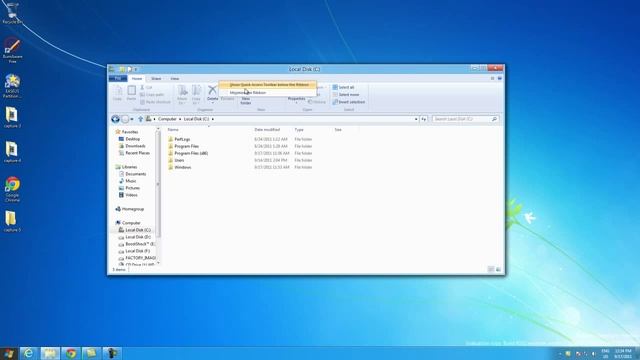Viewport: 640px width, 360px height.
Task: Expand the arrow after Local Disk (C:) breadcrumb
Action: 213,119
